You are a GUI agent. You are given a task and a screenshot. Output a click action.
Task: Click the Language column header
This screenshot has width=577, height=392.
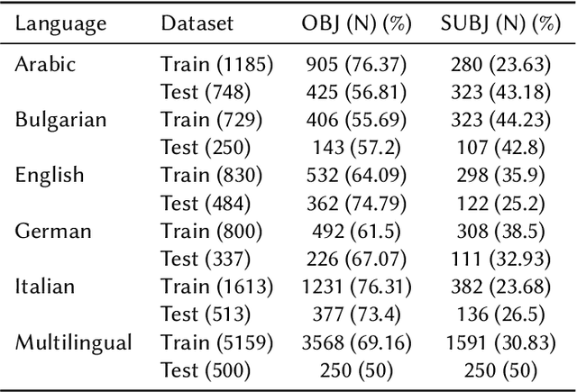(59, 23)
